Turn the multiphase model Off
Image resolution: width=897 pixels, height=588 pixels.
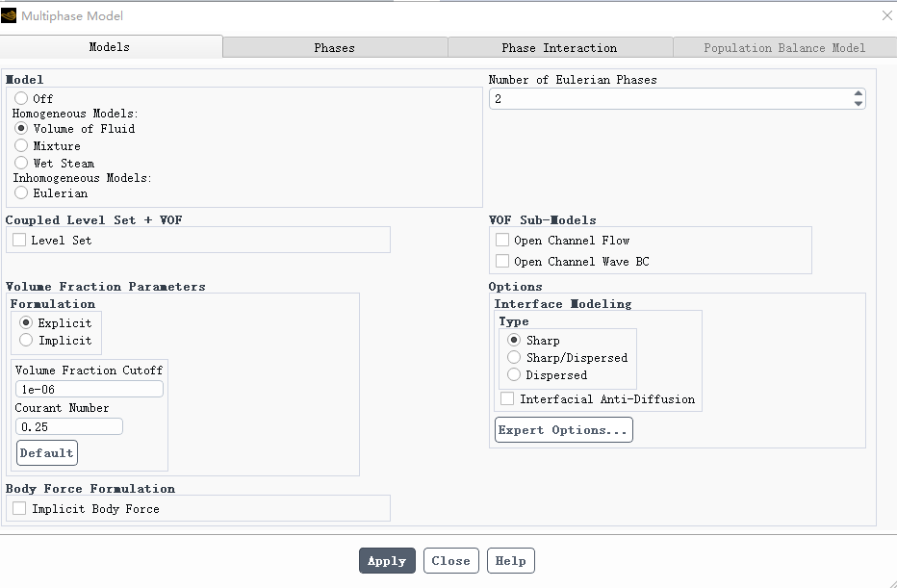point(21,99)
